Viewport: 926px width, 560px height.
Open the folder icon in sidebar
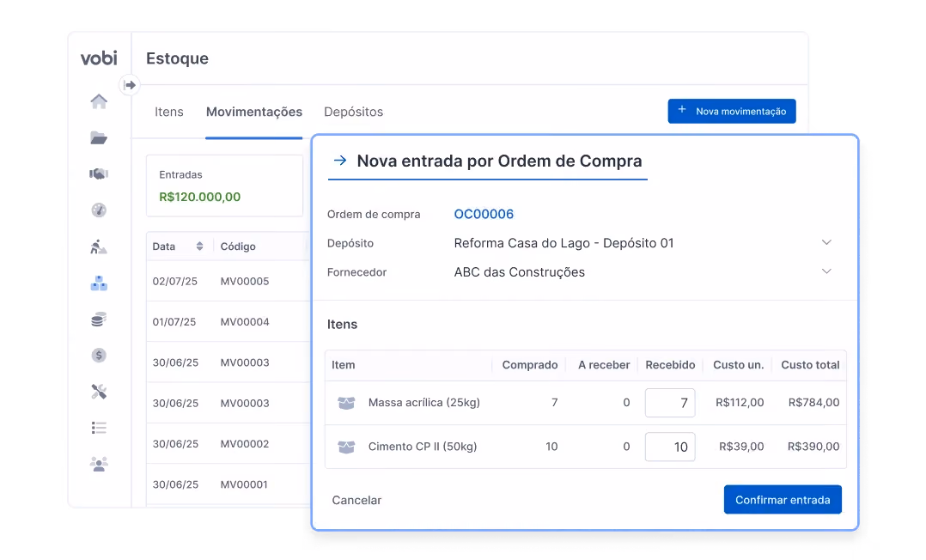click(99, 138)
